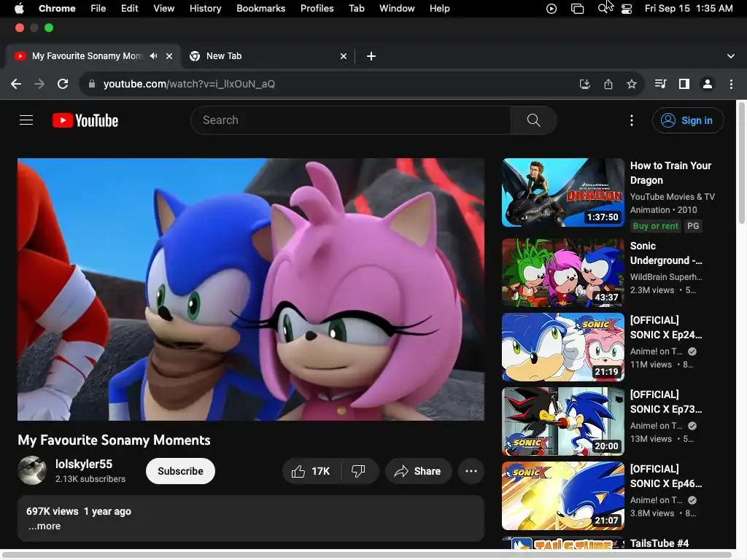The width and height of the screenshot is (747, 560).
Task: Open YouTube settings three-dot menu
Action: 632,120
